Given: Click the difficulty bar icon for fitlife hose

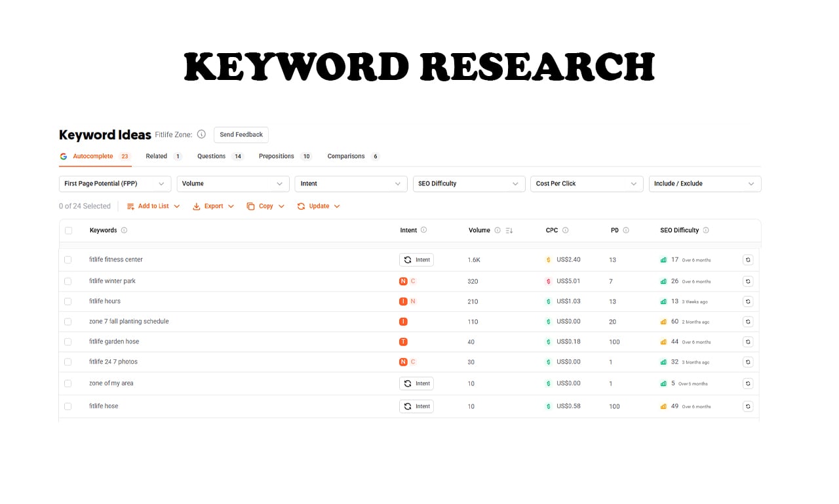Looking at the screenshot, I should coord(663,406).
